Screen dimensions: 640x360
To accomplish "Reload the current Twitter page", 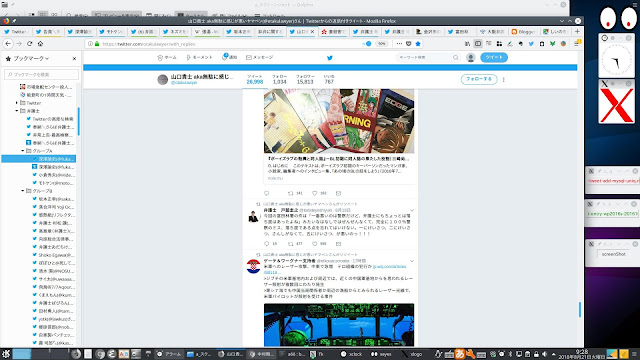I will click(x=29, y=44).
